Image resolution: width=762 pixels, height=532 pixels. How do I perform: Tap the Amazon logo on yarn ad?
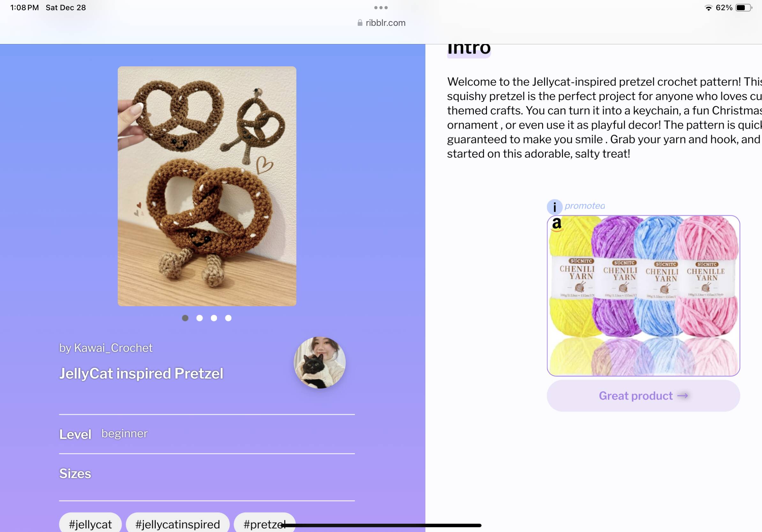pos(557,224)
